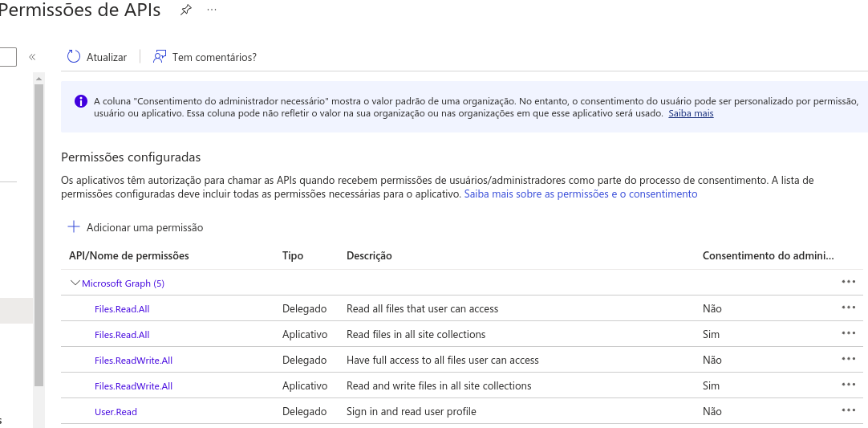Open the User.Read permission
868x428 pixels.
(116, 412)
